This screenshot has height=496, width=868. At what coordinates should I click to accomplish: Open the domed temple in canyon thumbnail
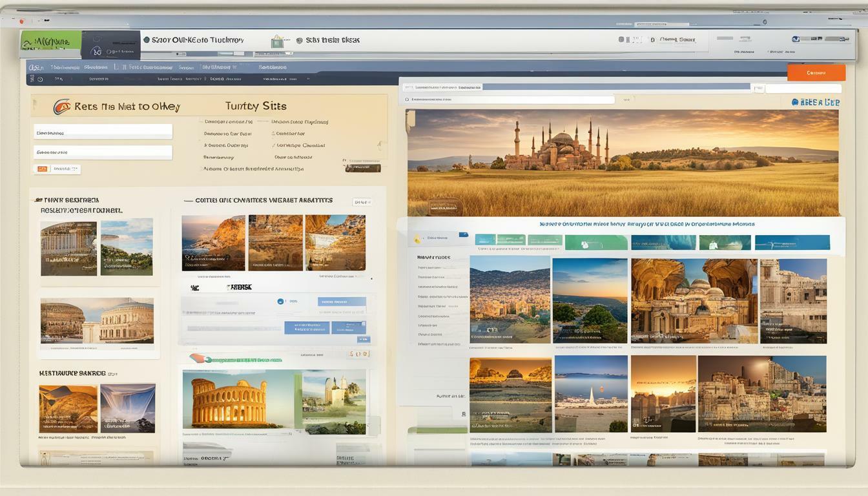click(x=694, y=301)
